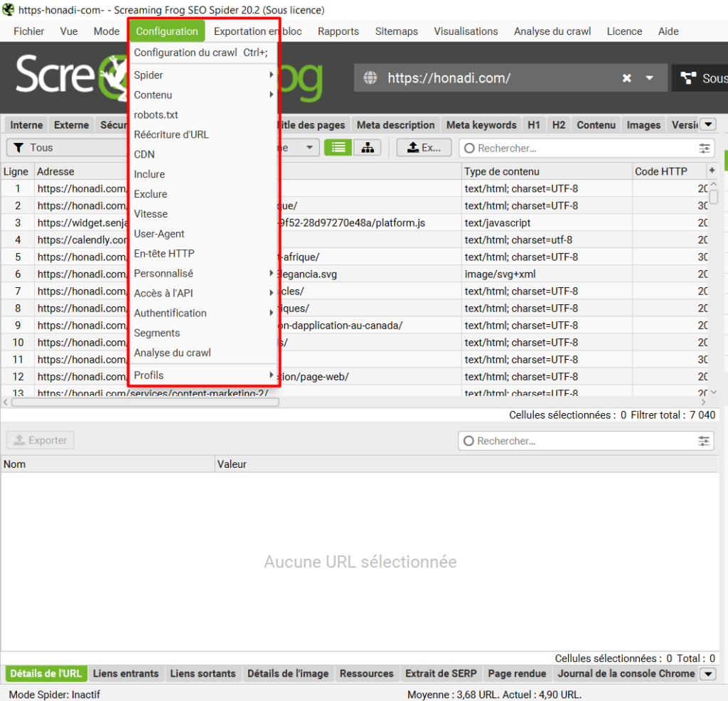Focus the lower Rechercher search field
Image resolution: width=728 pixels, height=701 pixels.
586,441
